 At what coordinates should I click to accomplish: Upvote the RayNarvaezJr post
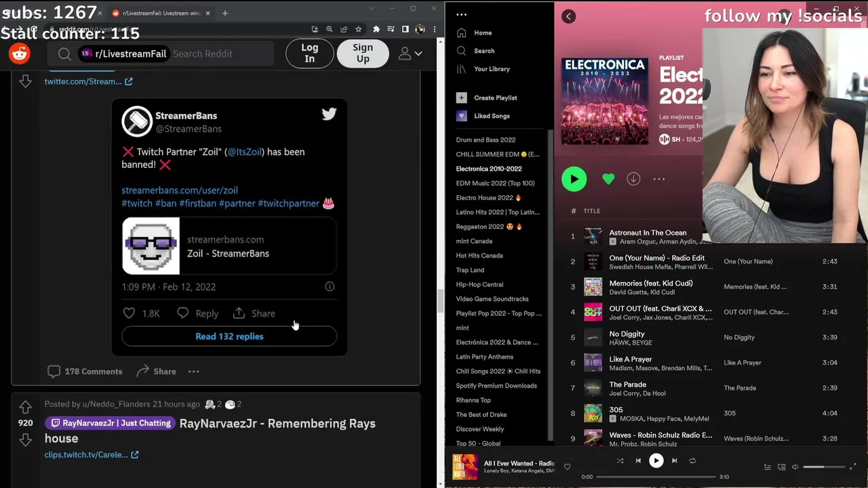(x=25, y=407)
